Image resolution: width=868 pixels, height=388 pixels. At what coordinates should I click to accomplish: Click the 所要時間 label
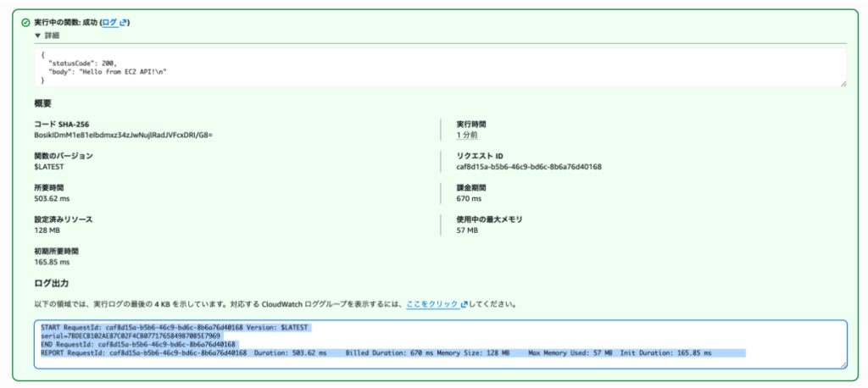(x=48, y=187)
